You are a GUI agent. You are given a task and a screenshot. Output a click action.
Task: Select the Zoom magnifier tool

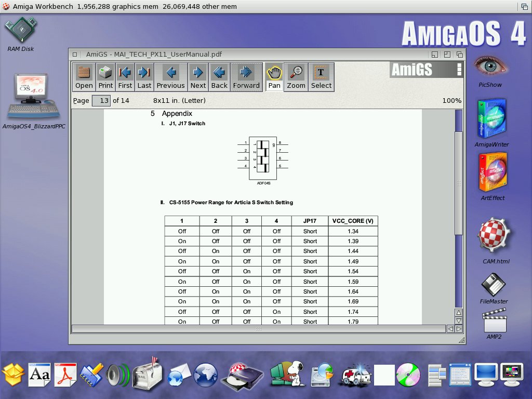296,77
